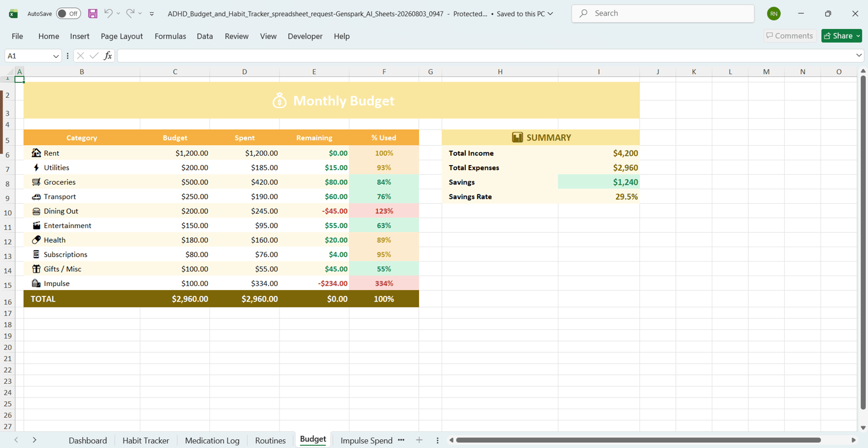Image resolution: width=868 pixels, height=448 pixels.
Task: Open the Formulas ribbon tab
Action: coord(170,36)
